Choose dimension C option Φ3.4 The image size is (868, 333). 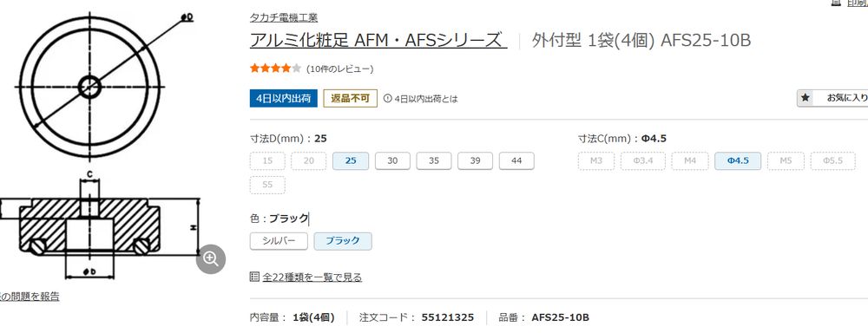642,161
